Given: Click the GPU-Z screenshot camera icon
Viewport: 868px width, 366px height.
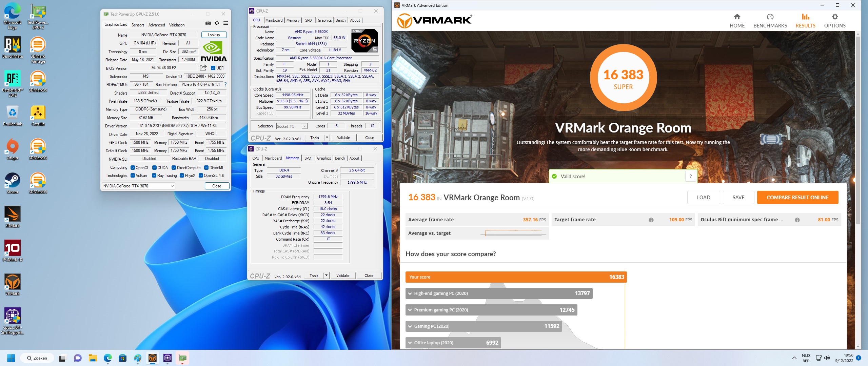Looking at the screenshot, I should tap(208, 23).
